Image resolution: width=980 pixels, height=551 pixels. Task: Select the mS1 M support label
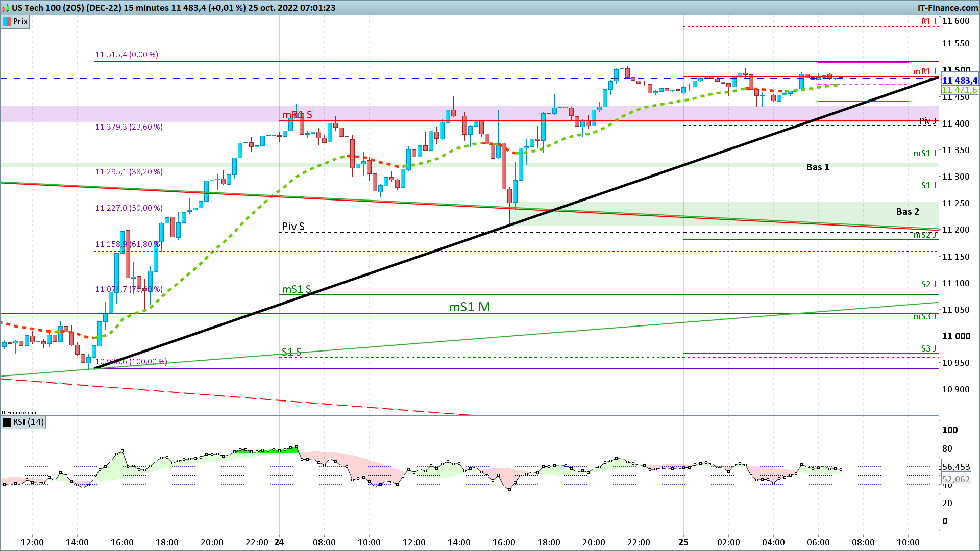469,307
